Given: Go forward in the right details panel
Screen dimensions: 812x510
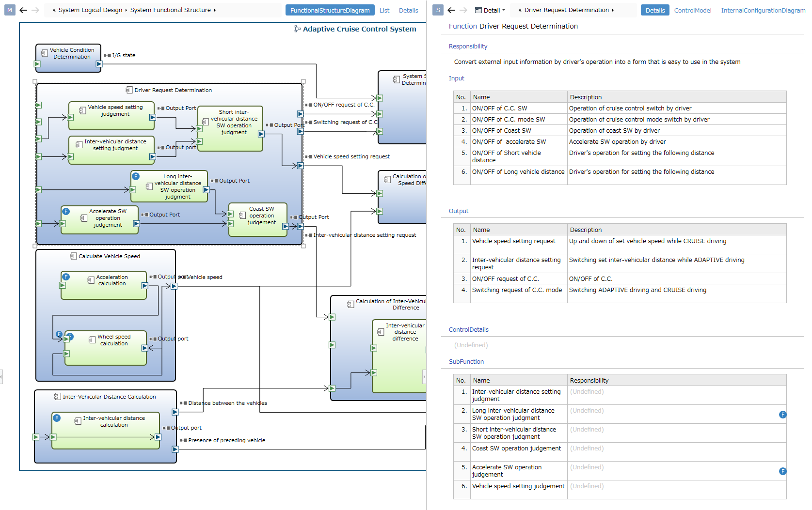Looking at the screenshot, I should tap(463, 10).
